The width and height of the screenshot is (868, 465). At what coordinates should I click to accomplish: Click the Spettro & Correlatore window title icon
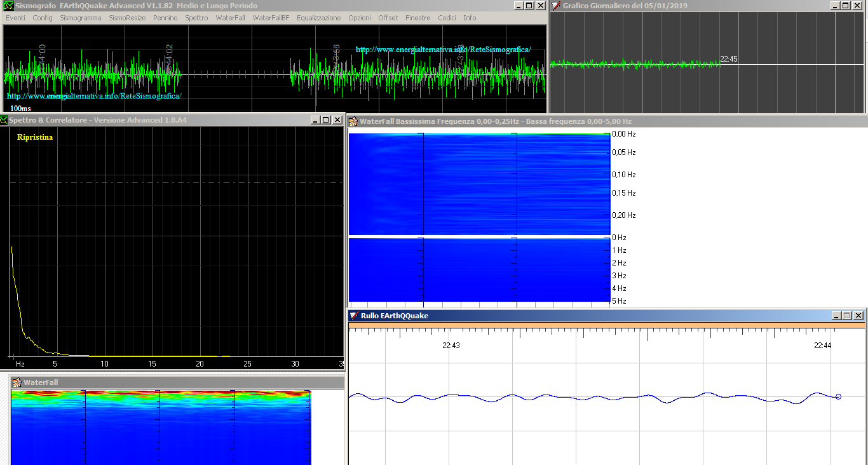[4, 120]
